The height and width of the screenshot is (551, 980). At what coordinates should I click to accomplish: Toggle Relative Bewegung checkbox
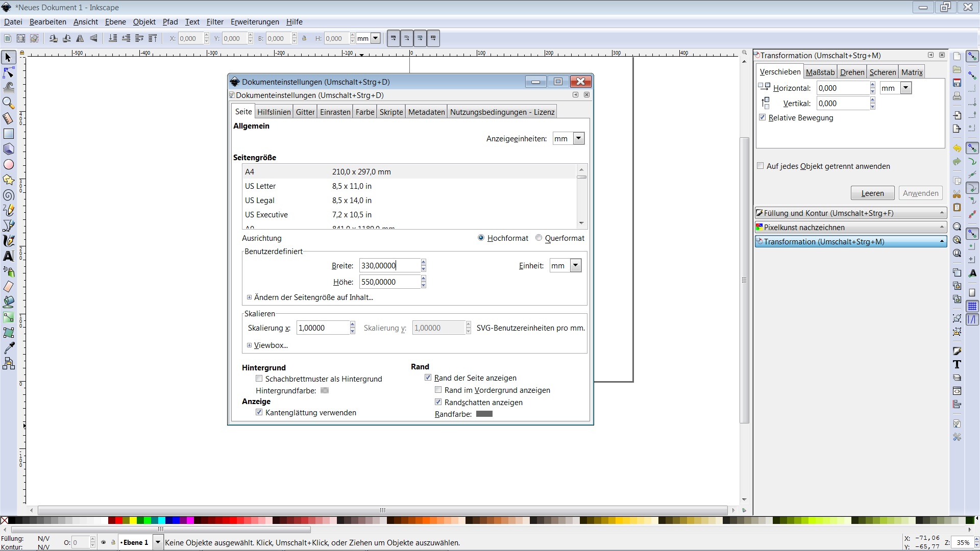point(763,117)
